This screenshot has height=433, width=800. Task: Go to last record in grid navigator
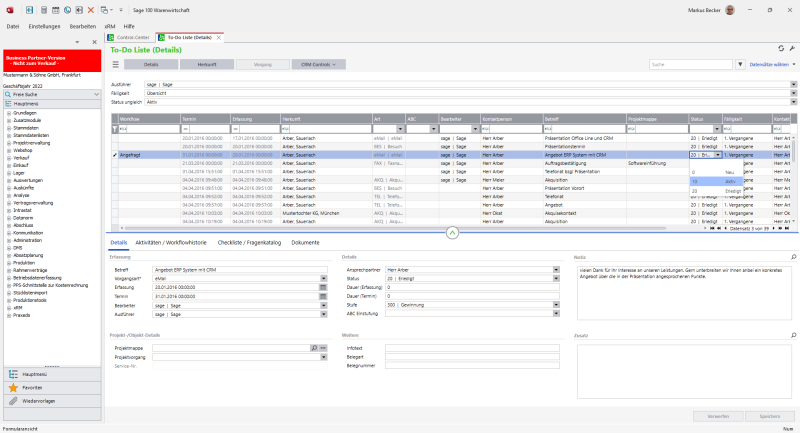787,228
